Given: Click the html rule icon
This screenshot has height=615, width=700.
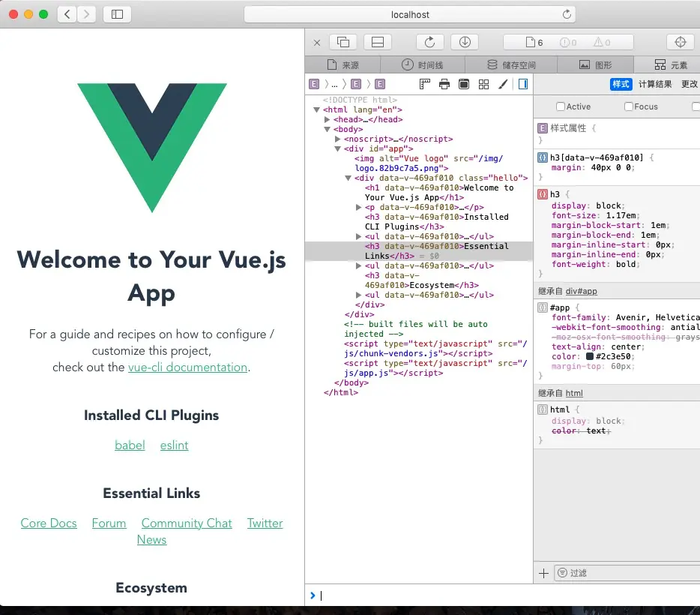Looking at the screenshot, I should click(x=543, y=409).
